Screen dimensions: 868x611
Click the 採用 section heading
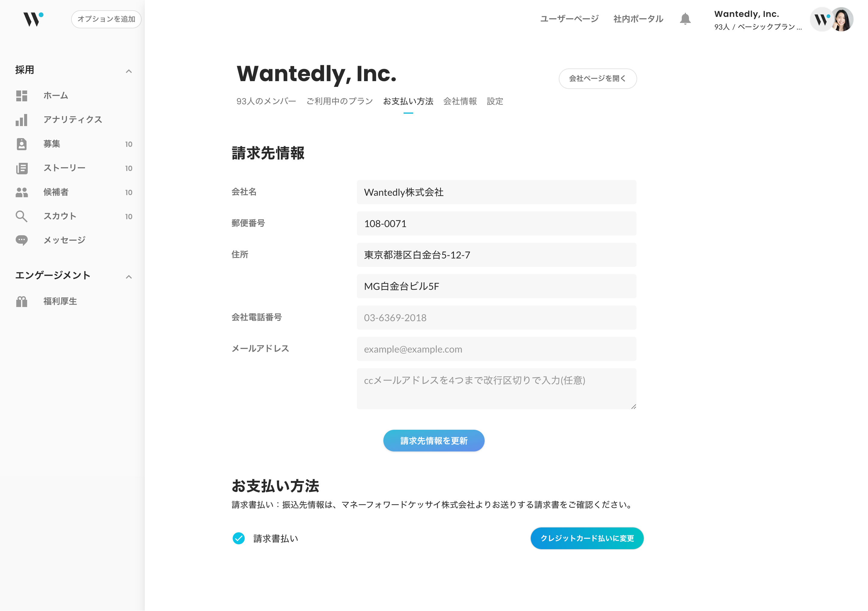coord(25,70)
